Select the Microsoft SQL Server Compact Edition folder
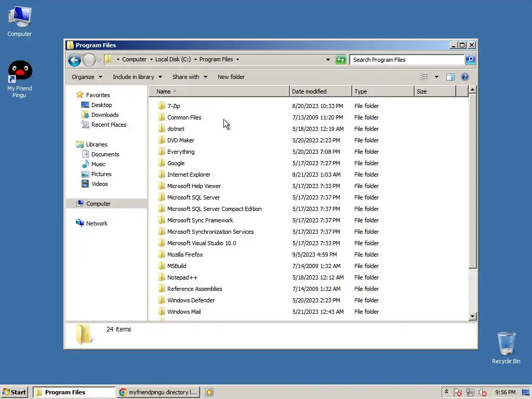 [214, 209]
